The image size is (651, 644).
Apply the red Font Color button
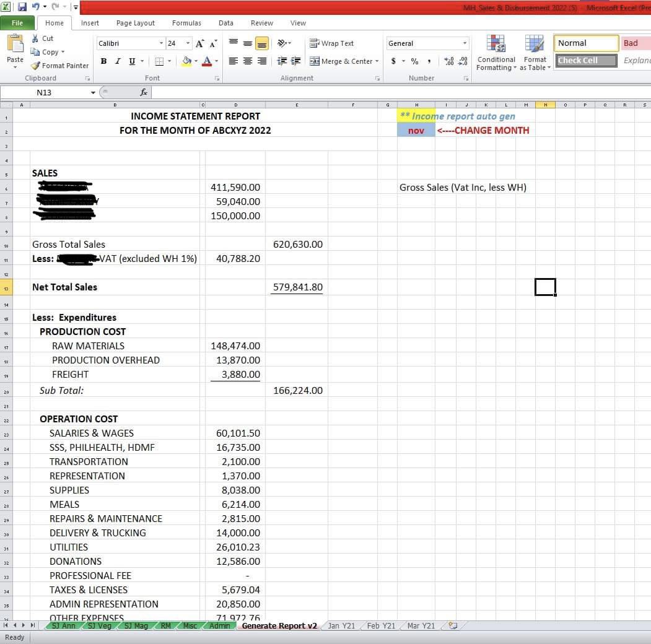pyautogui.click(x=207, y=61)
